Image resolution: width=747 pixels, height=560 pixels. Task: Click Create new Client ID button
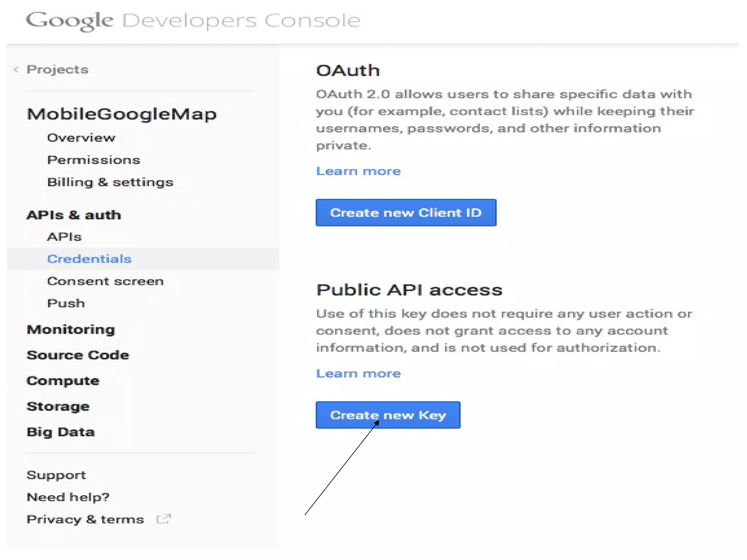[x=406, y=213]
